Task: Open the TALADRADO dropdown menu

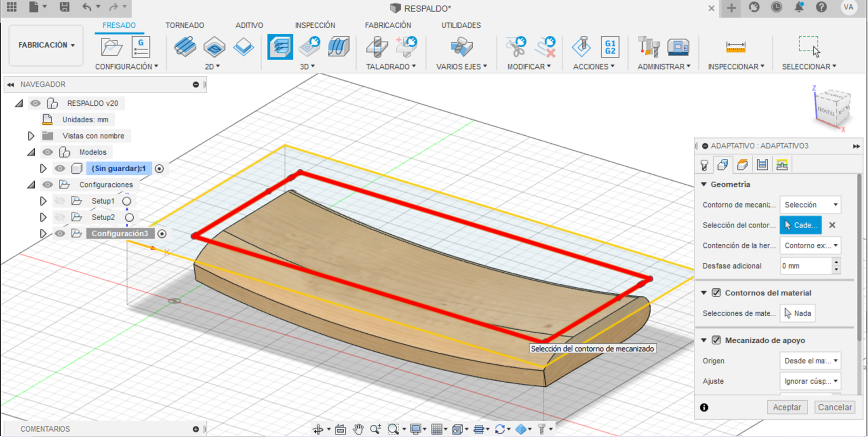Action: click(391, 66)
